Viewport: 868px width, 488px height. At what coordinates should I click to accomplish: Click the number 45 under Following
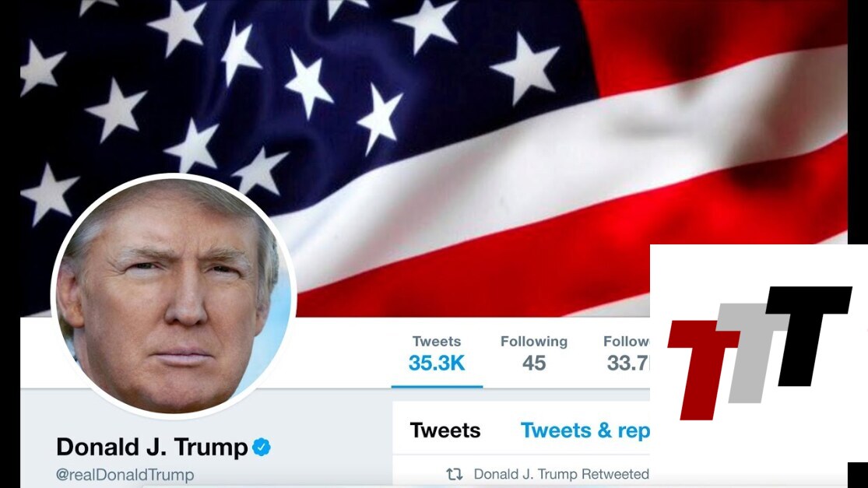coord(534,363)
